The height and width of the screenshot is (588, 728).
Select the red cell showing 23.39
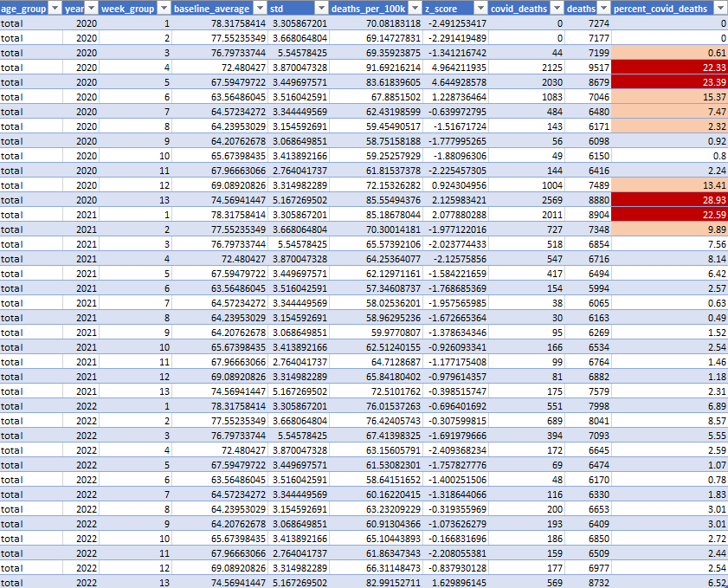[669, 82]
